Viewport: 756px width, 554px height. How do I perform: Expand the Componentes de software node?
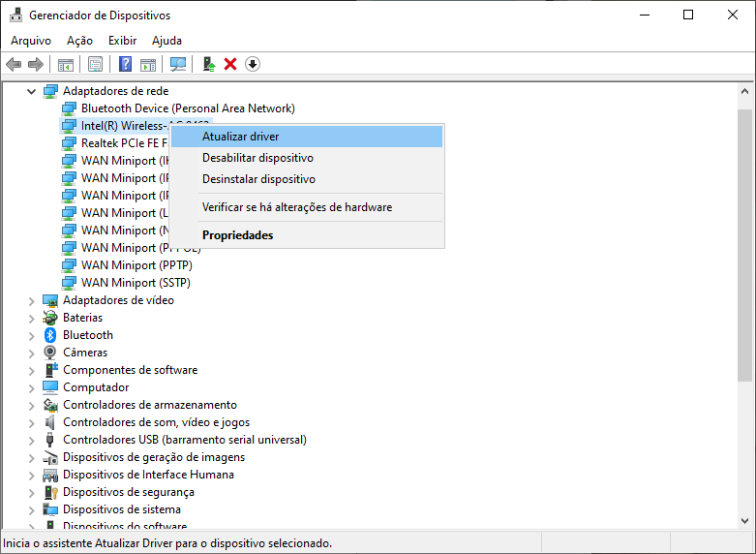[x=31, y=371]
